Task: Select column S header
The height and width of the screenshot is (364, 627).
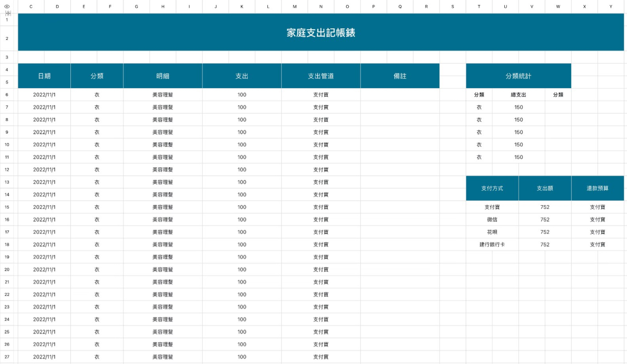Action: coord(453,6)
